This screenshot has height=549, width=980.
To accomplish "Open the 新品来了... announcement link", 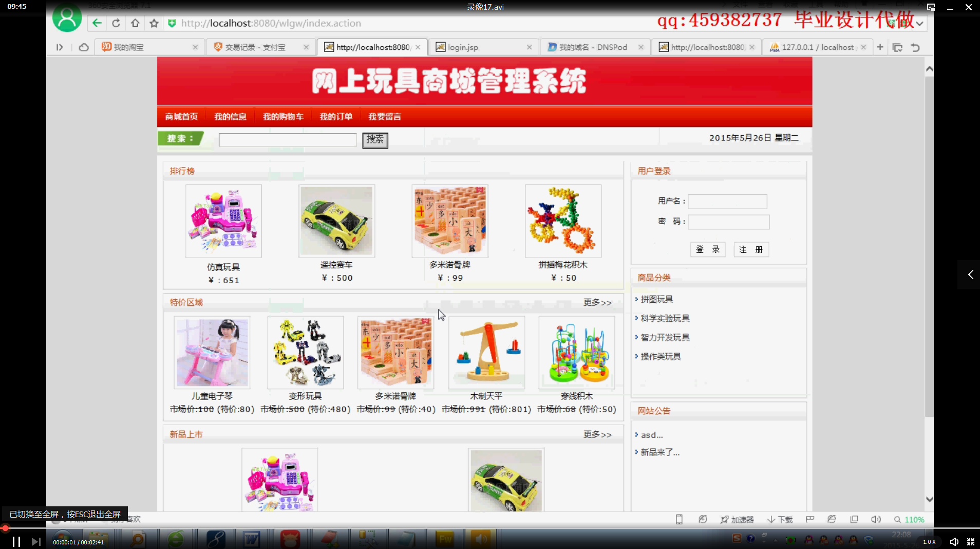I will tap(660, 452).
